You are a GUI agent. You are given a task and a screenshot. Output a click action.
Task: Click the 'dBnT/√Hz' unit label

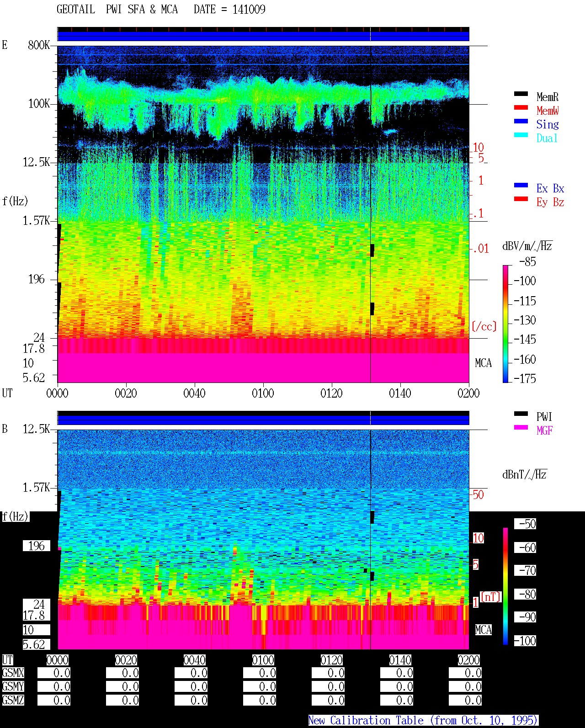(525, 474)
